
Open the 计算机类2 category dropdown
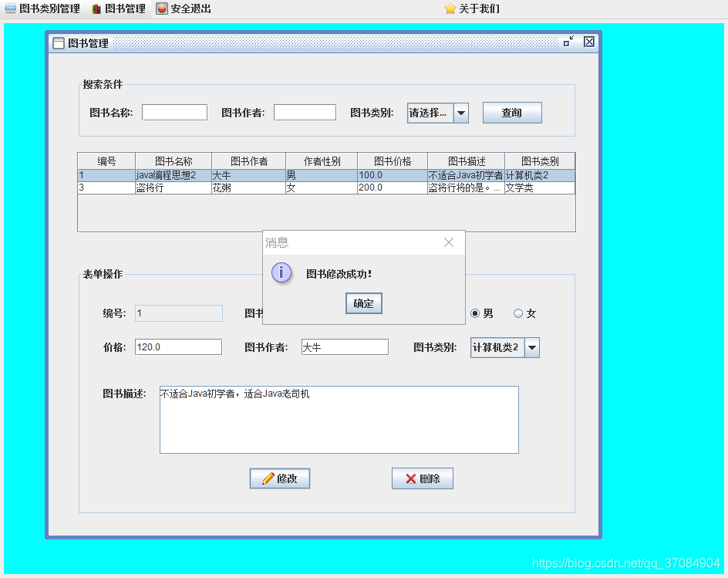(505, 347)
